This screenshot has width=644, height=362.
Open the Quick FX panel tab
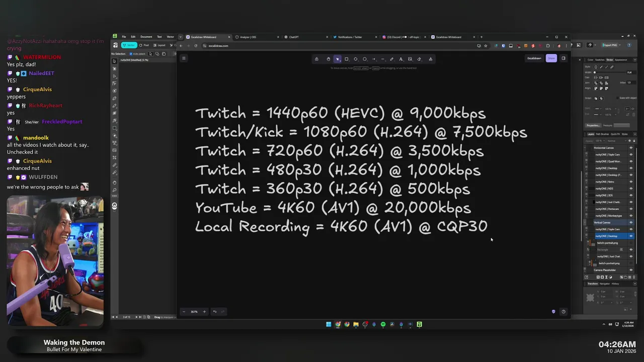tap(615, 134)
